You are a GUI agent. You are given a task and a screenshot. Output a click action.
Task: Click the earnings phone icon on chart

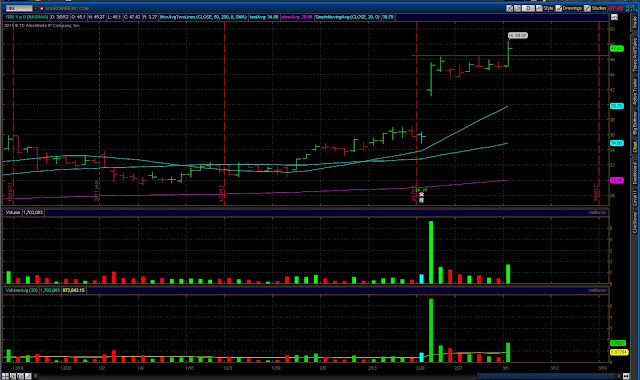click(421, 195)
